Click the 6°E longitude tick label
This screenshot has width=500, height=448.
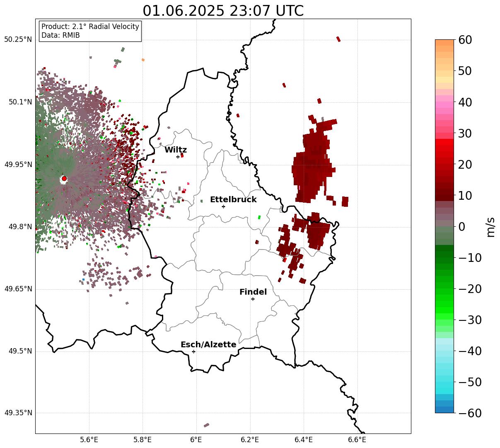(196, 440)
